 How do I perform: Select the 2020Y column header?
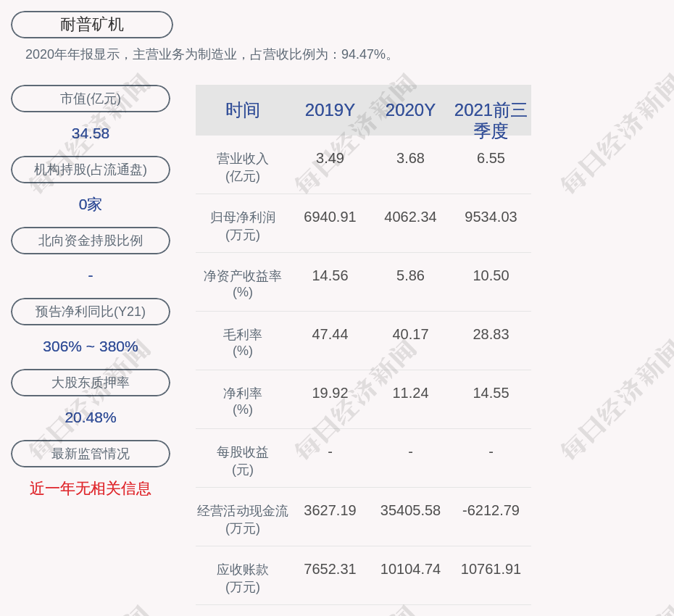pos(410,110)
